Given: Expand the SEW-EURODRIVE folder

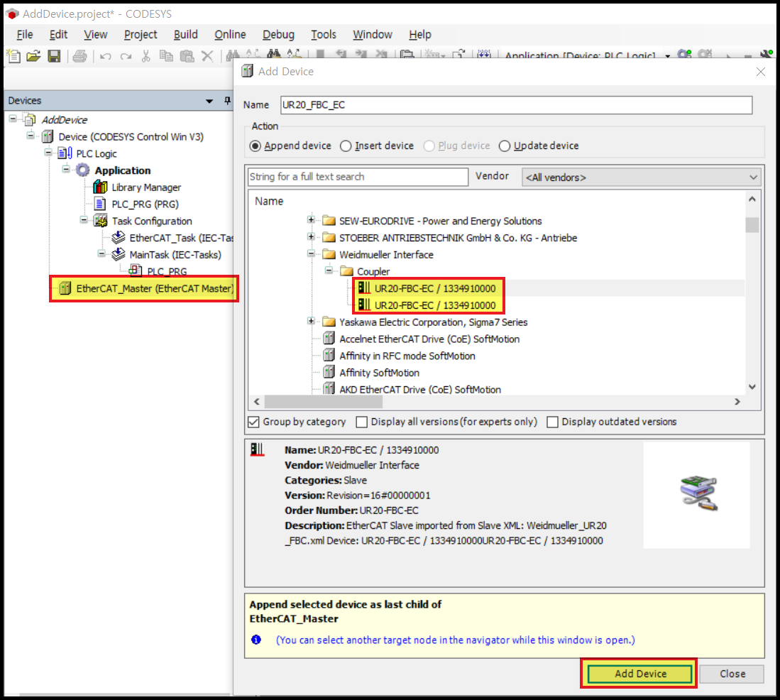Looking at the screenshot, I should tap(311, 220).
